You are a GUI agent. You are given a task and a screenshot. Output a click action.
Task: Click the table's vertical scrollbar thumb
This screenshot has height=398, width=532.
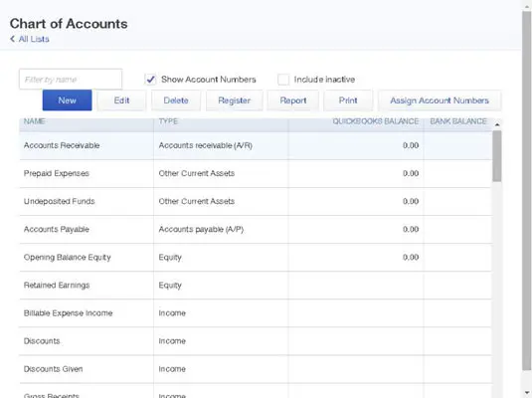(x=497, y=156)
